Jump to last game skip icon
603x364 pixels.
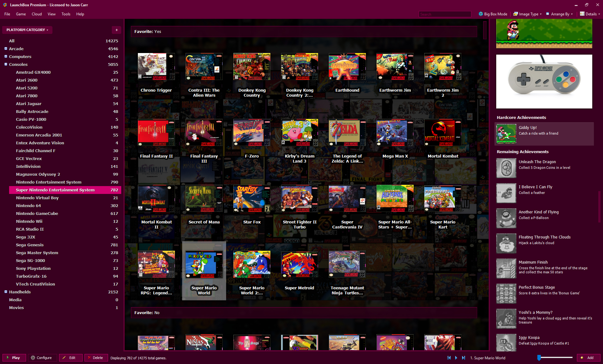point(464,358)
